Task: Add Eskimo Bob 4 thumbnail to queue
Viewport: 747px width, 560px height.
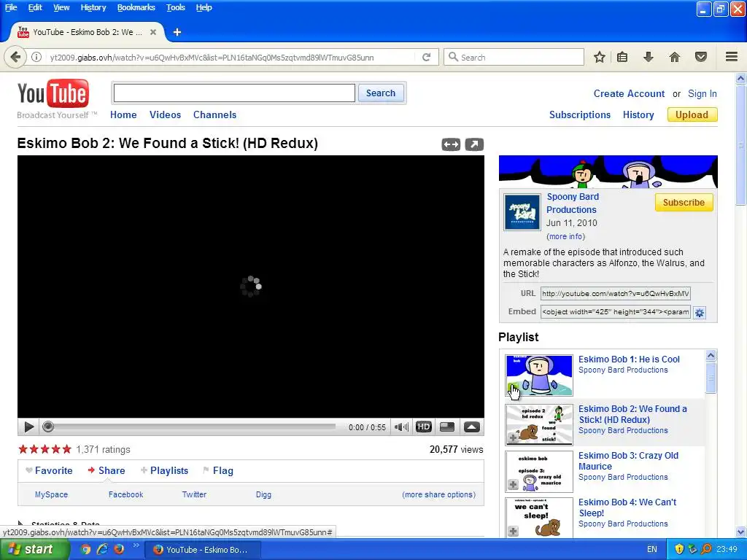Action: coord(513,531)
